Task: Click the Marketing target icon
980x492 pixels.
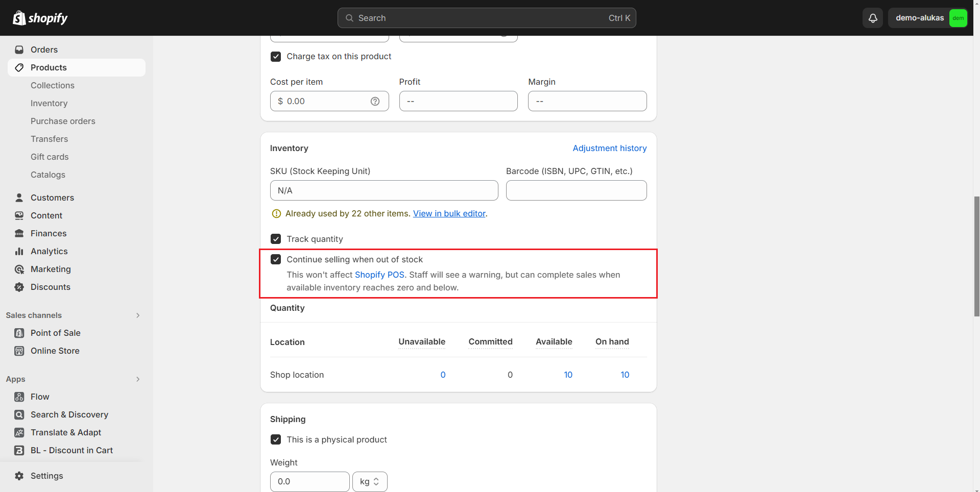Action: [19, 269]
